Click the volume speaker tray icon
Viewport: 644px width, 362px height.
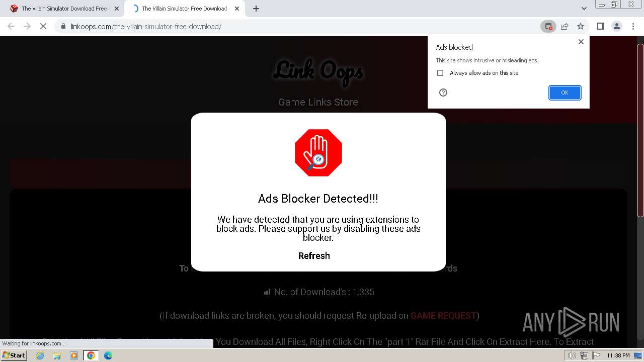click(572, 355)
